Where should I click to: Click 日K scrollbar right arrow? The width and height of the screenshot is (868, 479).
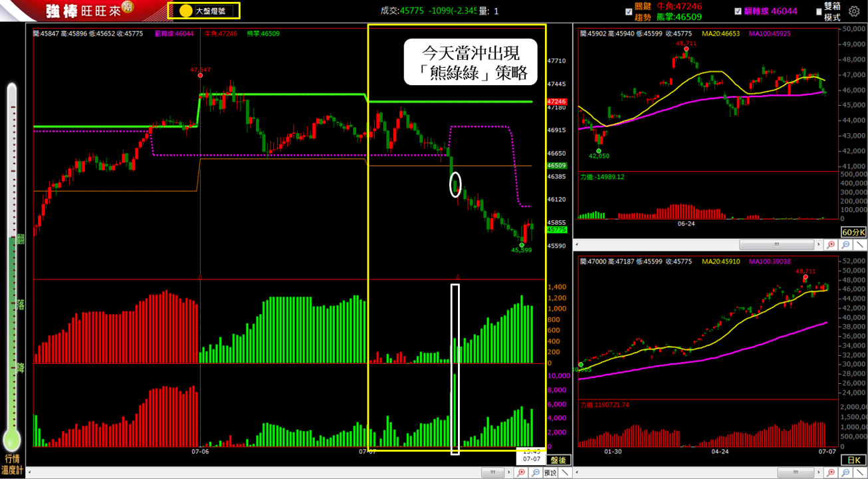[x=819, y=472]
